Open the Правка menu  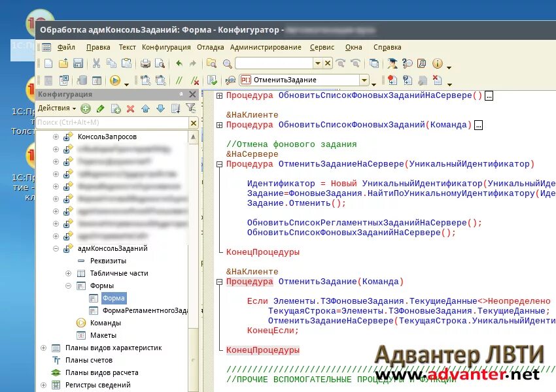[98, 47]
